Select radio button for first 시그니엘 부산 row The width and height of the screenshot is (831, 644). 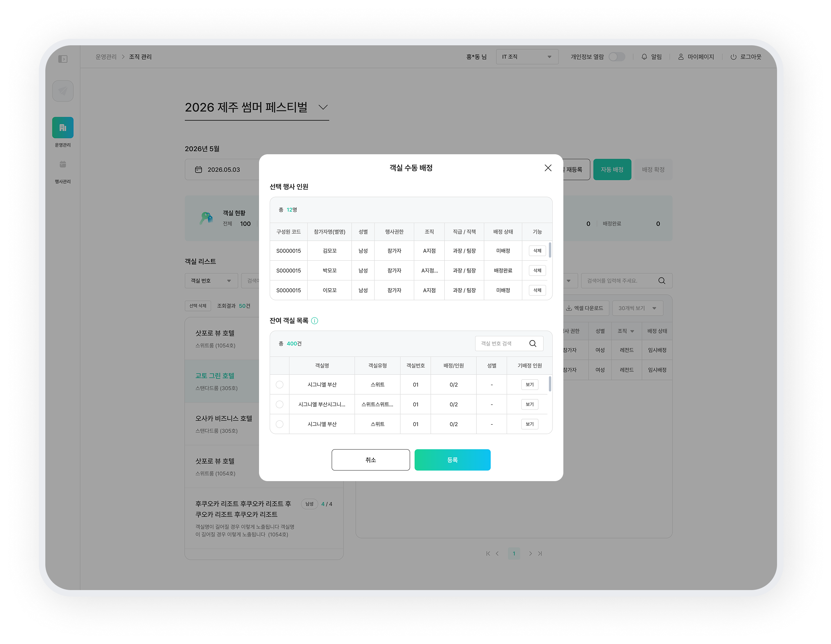(280, 385)
